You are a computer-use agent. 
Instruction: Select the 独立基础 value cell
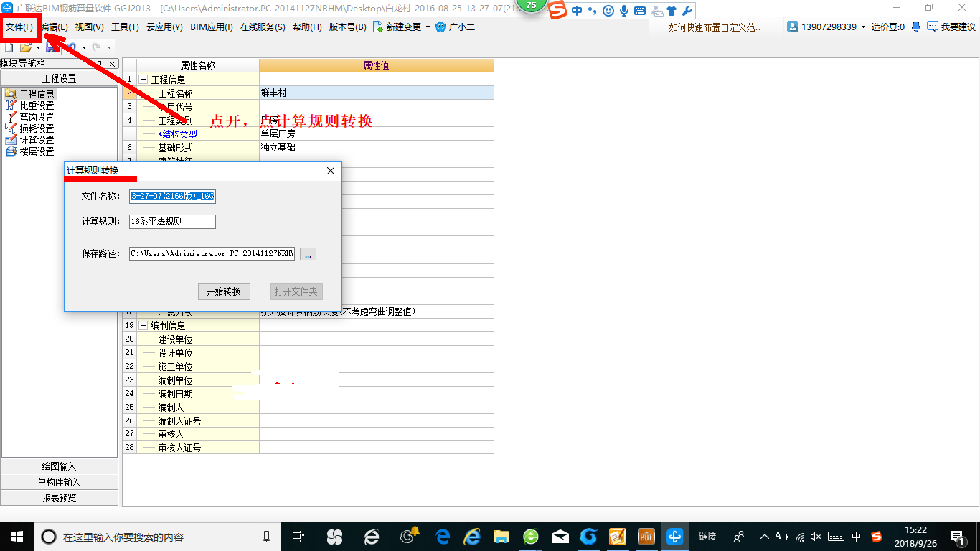(x=377, y=148)
